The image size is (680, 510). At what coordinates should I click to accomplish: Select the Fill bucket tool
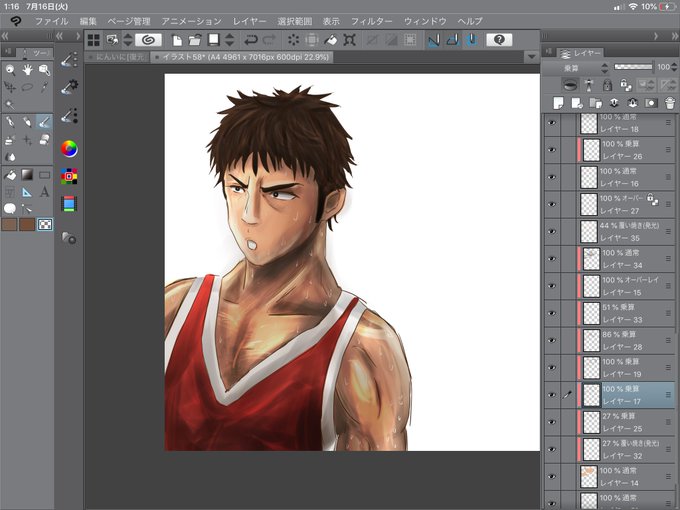[x=10, y=175]
